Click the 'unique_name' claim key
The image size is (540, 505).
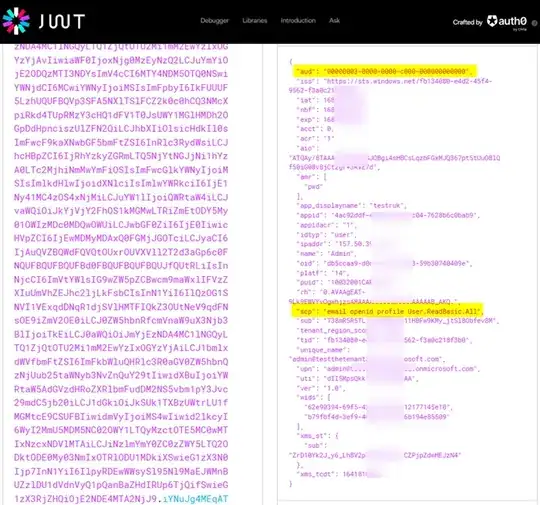(322, 350)
